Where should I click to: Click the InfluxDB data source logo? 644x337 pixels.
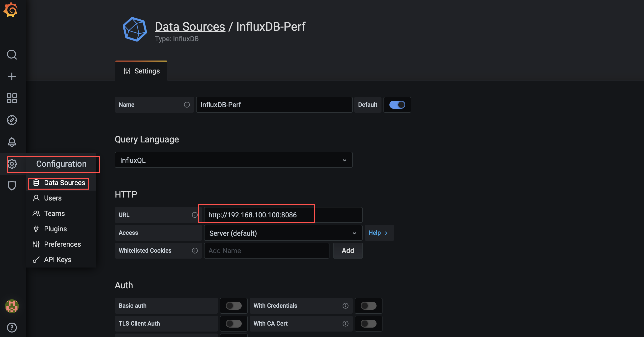click(135, 29)
